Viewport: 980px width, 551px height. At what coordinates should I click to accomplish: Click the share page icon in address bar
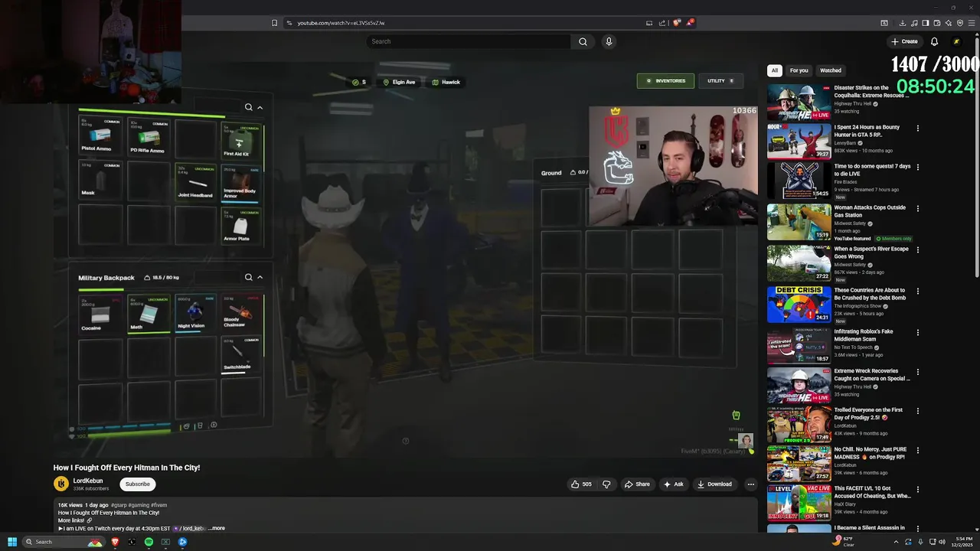[662, 23]
